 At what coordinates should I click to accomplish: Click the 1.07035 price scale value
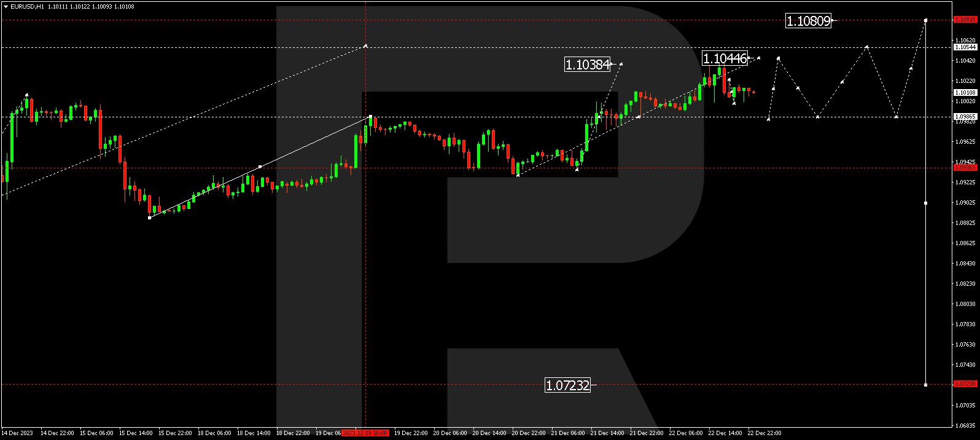(x=965, y=405)
